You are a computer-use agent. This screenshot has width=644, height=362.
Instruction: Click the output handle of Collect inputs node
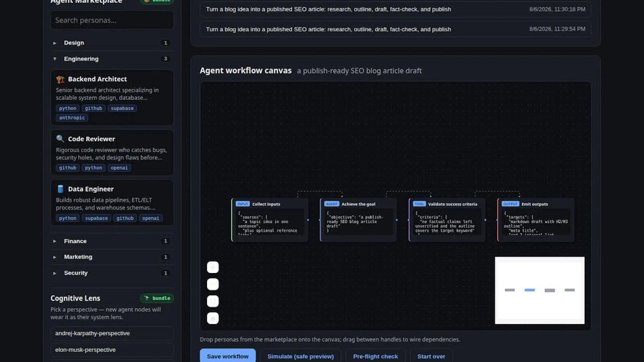(308, 220)
